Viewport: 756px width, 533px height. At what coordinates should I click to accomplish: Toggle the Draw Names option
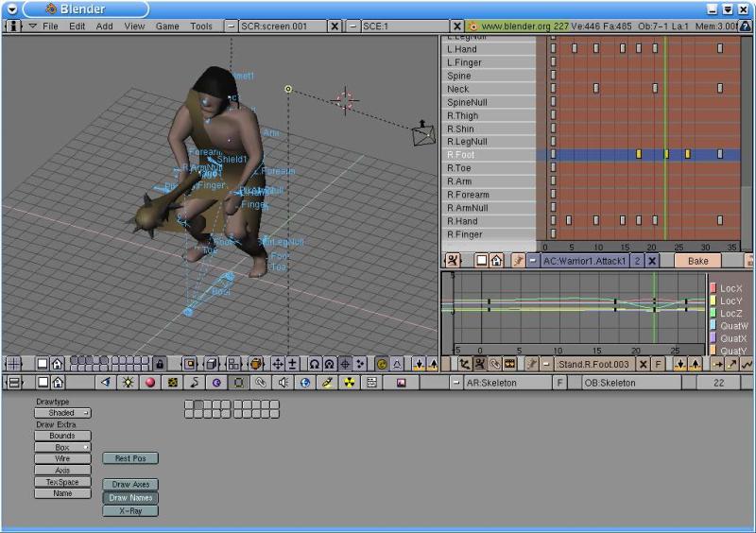[130, 498]
